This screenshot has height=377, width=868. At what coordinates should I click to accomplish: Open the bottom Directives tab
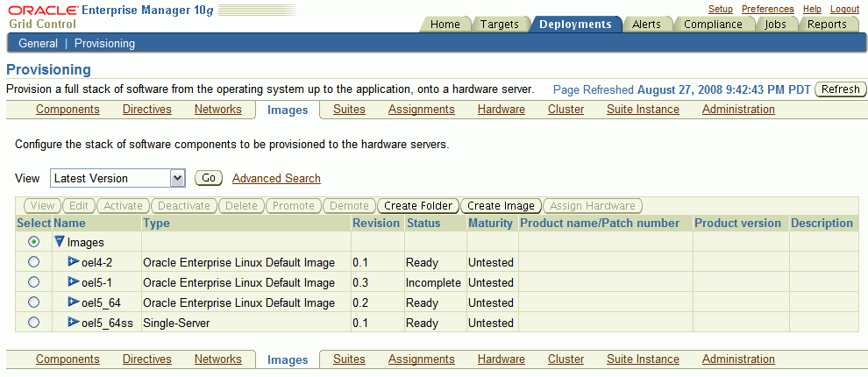(147, 359)
